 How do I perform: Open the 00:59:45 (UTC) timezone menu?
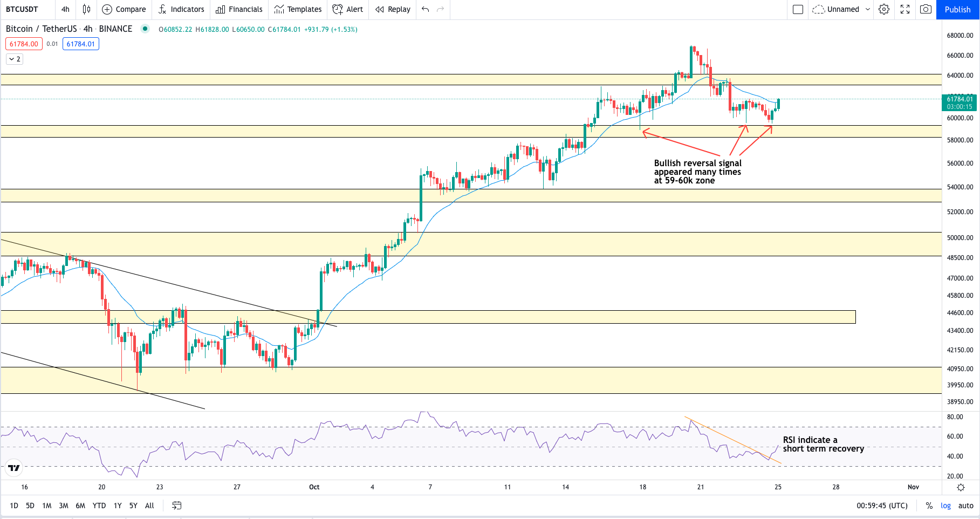[x=882, y=506]
